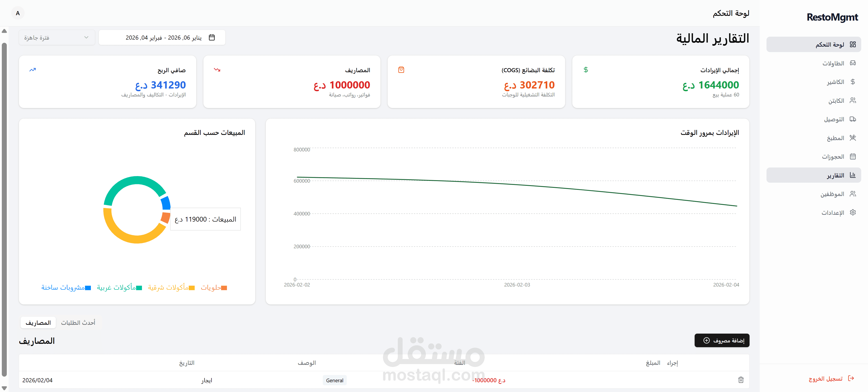Click the user avatar labeled A

(18, 13)
